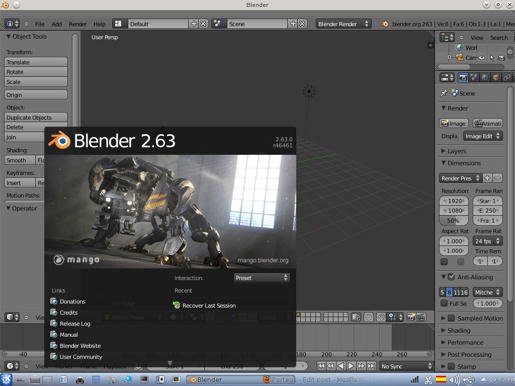The image size is (515, 386).
Task: Delete Default screen layout with X icon
Action: [x=203, y=24]
